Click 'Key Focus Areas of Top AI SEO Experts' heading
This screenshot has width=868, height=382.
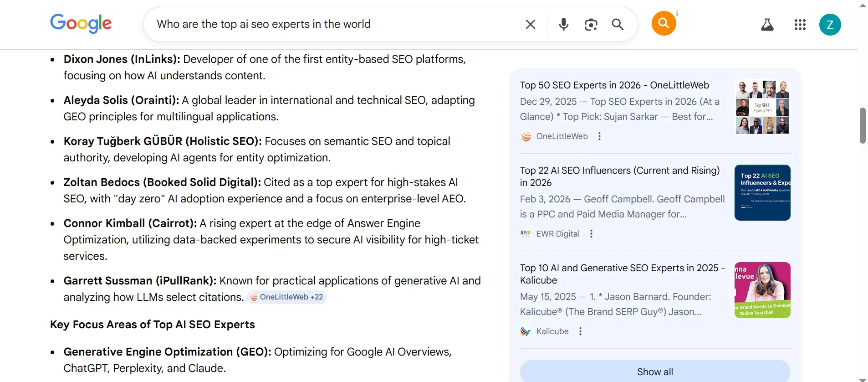[x=153, y=325]
